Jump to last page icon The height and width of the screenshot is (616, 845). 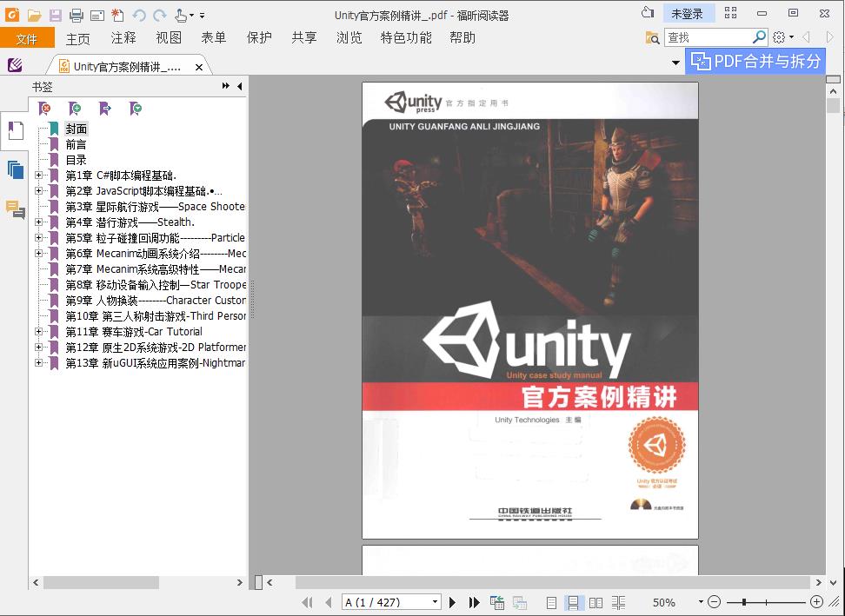click(x=475, y=603)
